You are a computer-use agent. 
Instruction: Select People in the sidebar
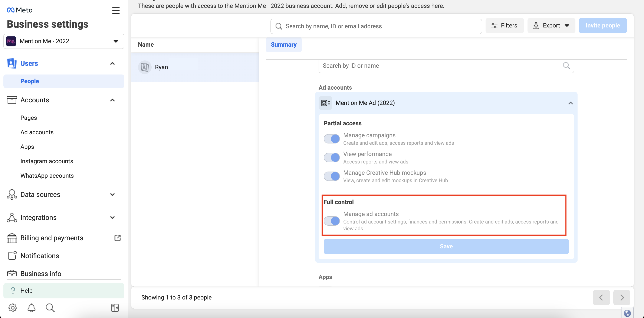(64, 81)
